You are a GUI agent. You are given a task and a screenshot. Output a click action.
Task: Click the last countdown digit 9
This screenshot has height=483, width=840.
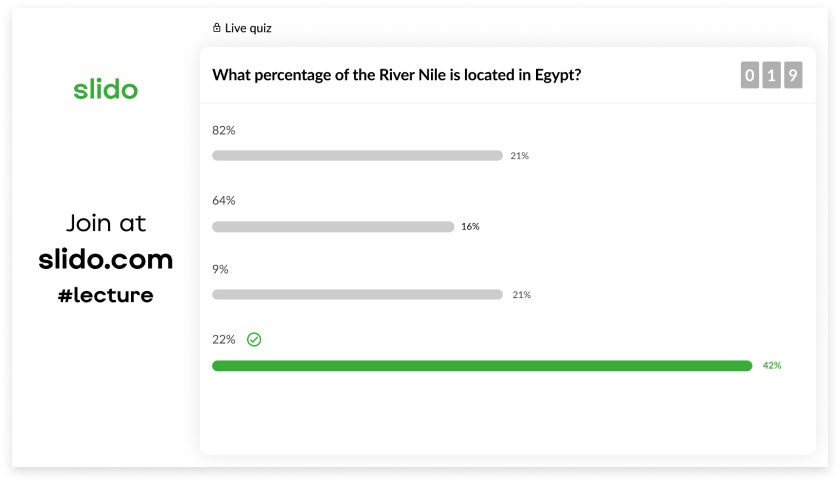[793, 75]
